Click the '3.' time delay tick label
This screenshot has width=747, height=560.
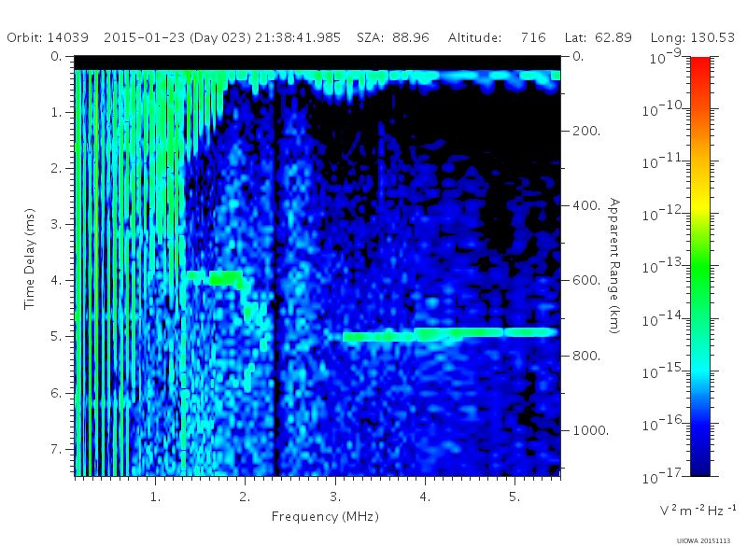[x=56, y=224]
